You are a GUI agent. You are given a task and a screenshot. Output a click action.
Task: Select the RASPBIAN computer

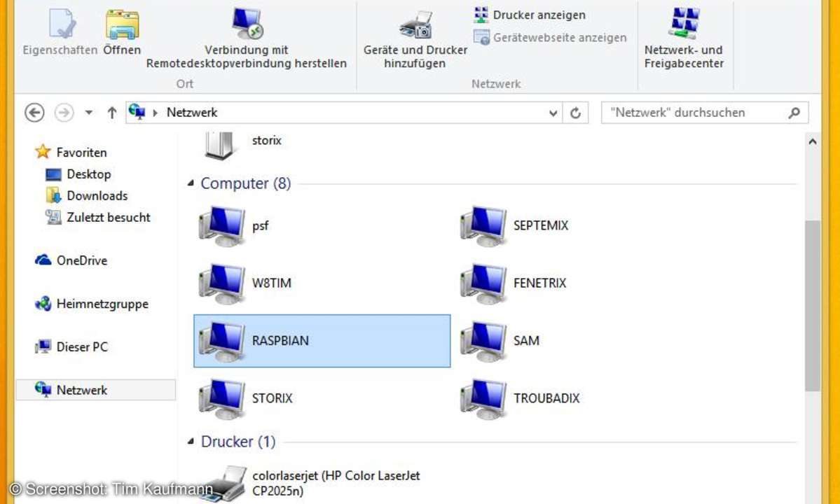322,341
